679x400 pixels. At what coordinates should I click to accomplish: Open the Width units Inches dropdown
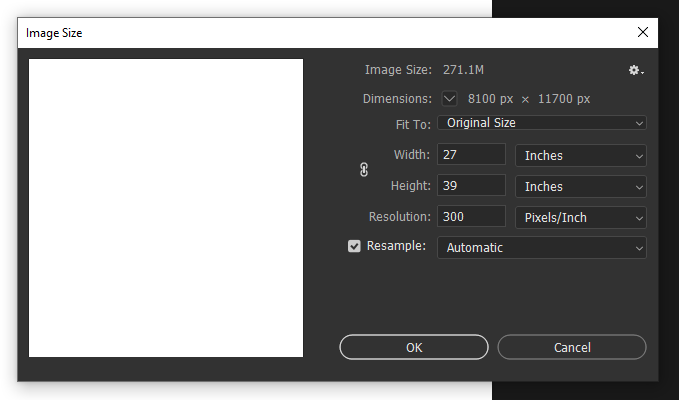click(581, 155)
